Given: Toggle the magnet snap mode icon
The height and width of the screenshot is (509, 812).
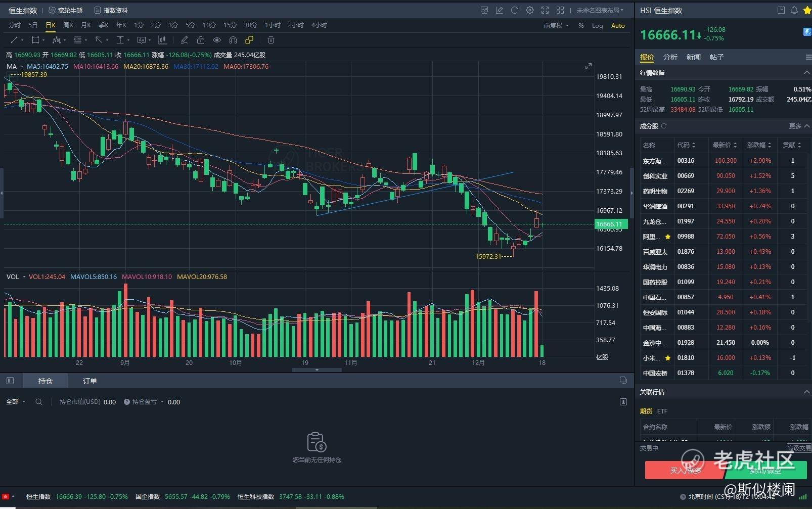Looking at the screenshot, I should (233, 40).
